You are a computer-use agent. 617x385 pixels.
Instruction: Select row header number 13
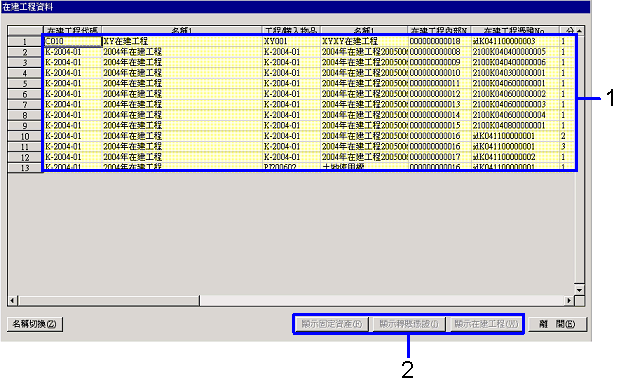point(25,168)
